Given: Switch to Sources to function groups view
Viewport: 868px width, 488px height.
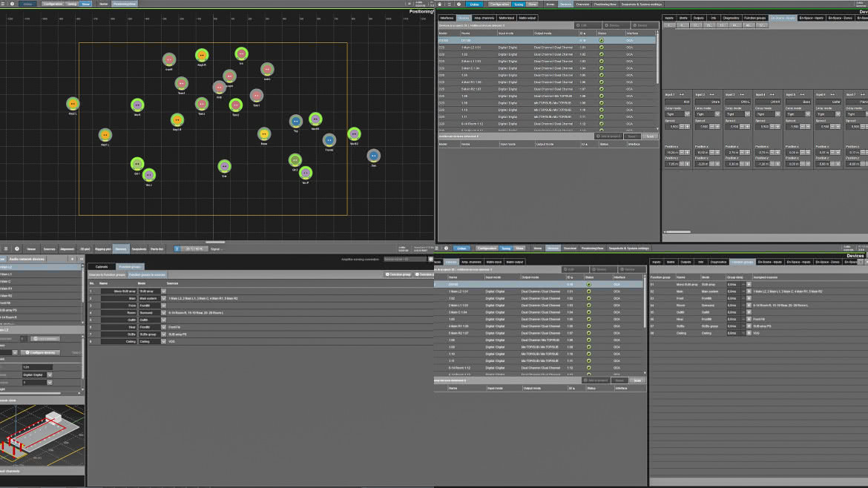Looking at the screenshot, I should pos(107,274).
